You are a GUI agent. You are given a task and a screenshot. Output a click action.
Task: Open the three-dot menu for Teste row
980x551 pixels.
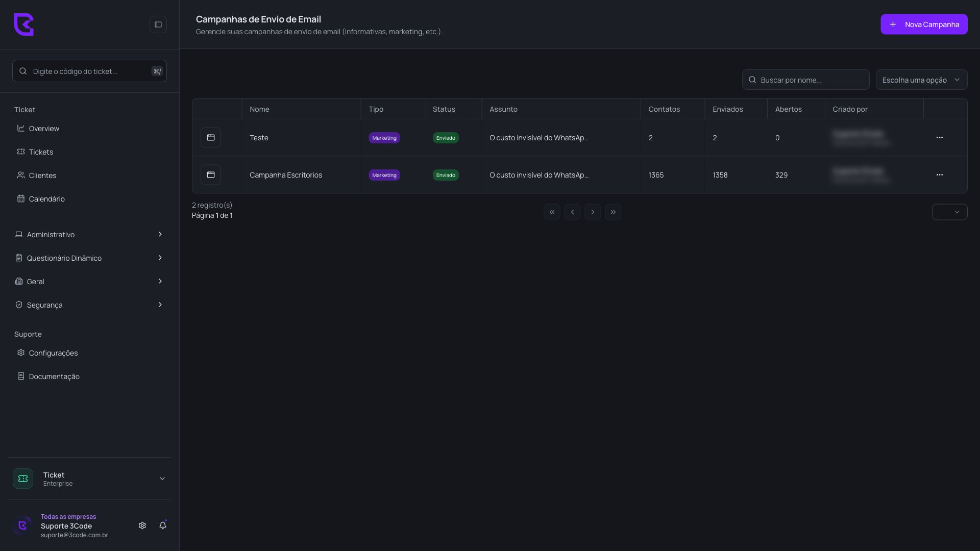pos(940,138)
